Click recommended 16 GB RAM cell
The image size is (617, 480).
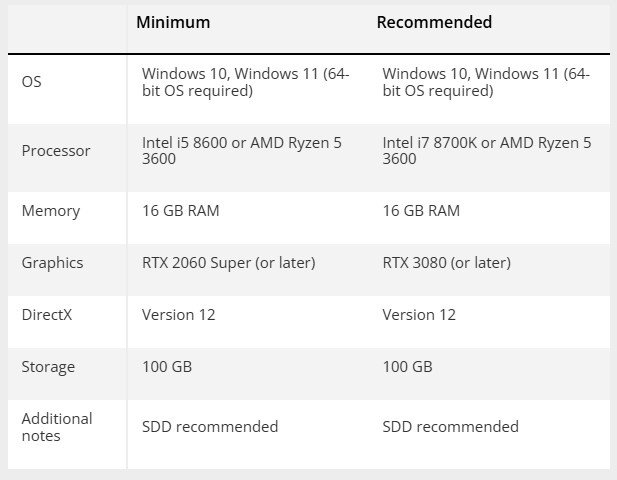pyautogui.click(x=421, y=211)
